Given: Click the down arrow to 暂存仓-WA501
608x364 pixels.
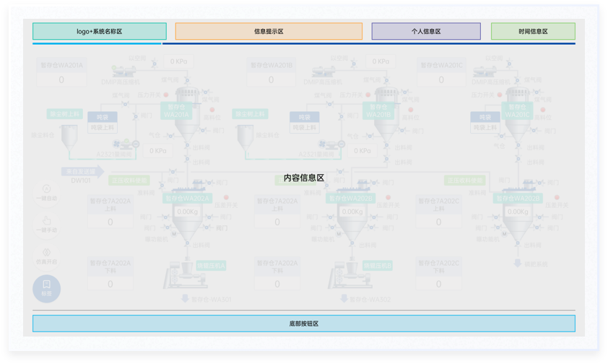Looking at the screenshot, I should [183, 298].
